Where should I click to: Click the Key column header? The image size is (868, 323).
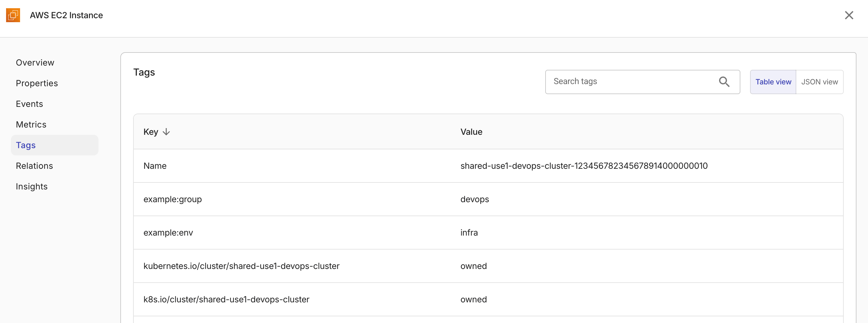pos(151,132)
